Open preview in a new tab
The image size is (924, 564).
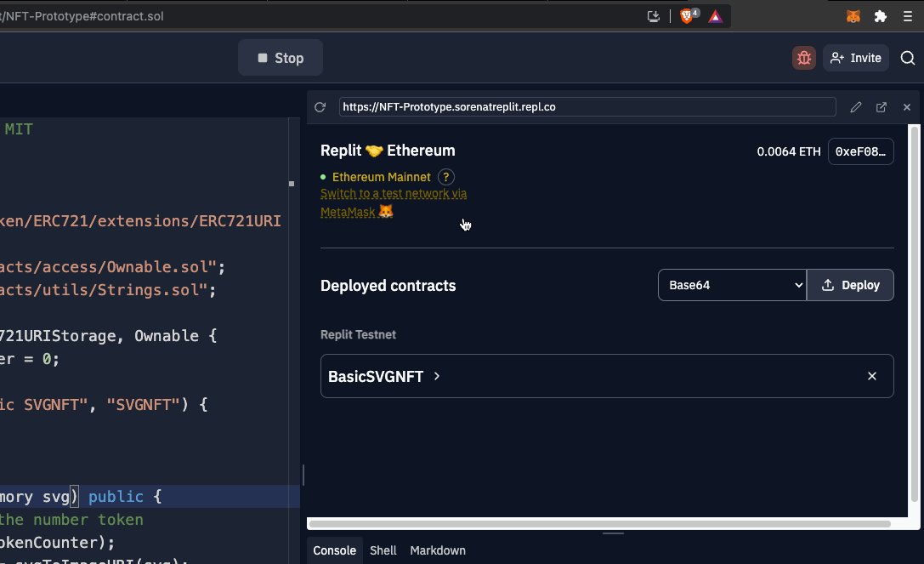[x=881, y=107]
